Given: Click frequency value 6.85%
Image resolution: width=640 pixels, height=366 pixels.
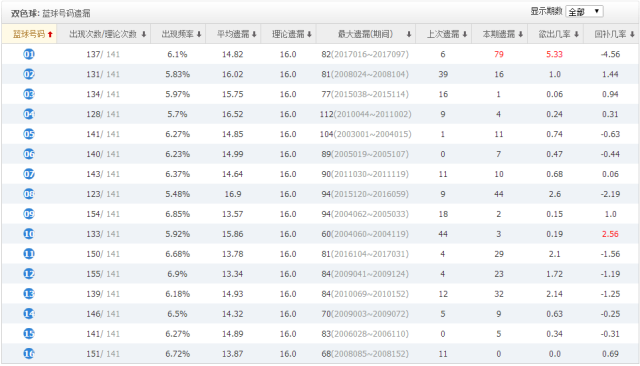Looking at the screenshot, I should [x=178, y=214].
